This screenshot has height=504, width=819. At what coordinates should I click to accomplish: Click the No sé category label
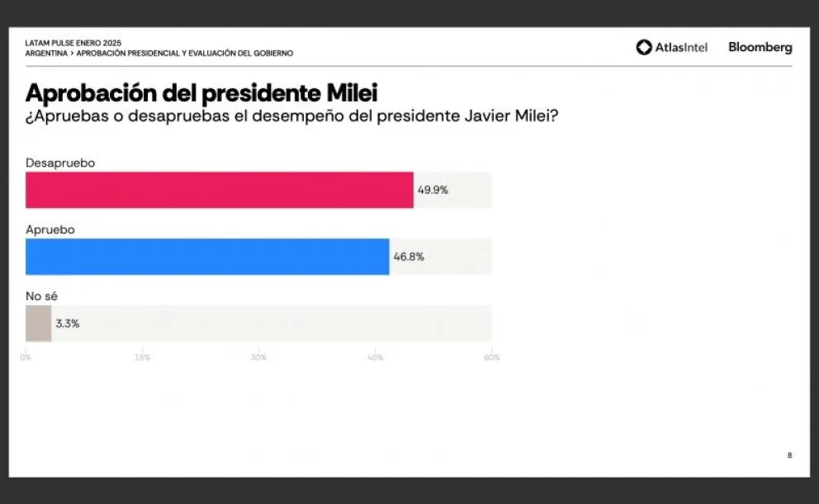pyautogui.click(x=42, y=296)
